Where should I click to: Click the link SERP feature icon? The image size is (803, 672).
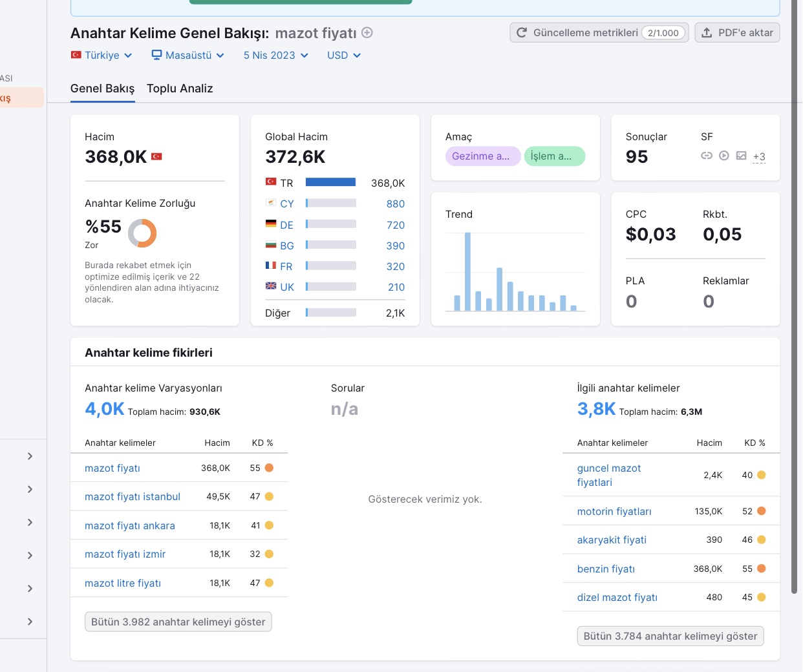707,156
